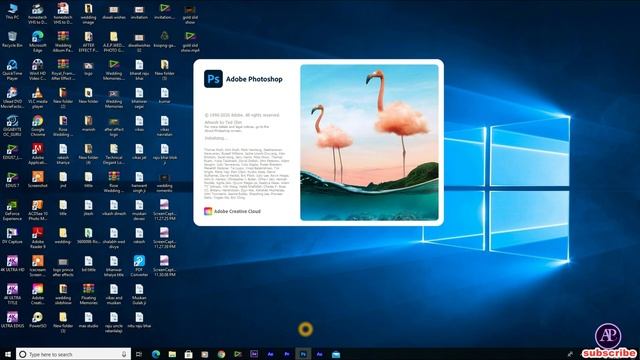Select the DV Capture shortcut
The image size is (640, 360).
tap(12, 236)
